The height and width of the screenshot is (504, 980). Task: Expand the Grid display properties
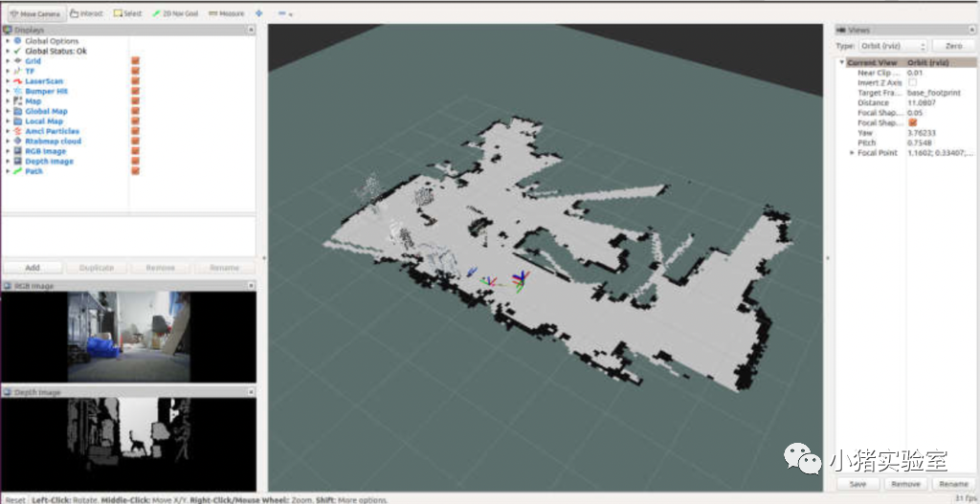[8, 61]
